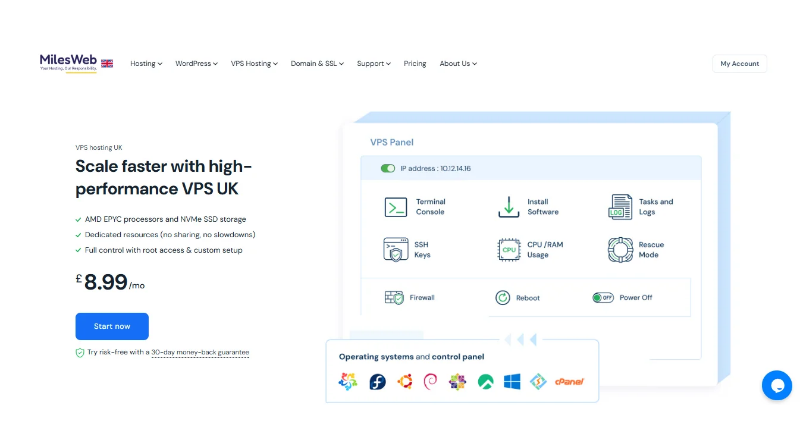Click the Rocky Linux green logo
The width and height of the screenshot is (800, 445).
[x=486, y=381]
